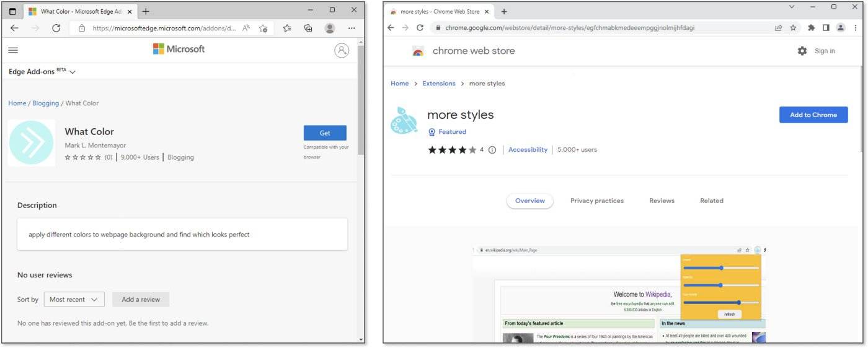Open the Accessibility category link
The image size is (868, 348).
pos(528,150)
